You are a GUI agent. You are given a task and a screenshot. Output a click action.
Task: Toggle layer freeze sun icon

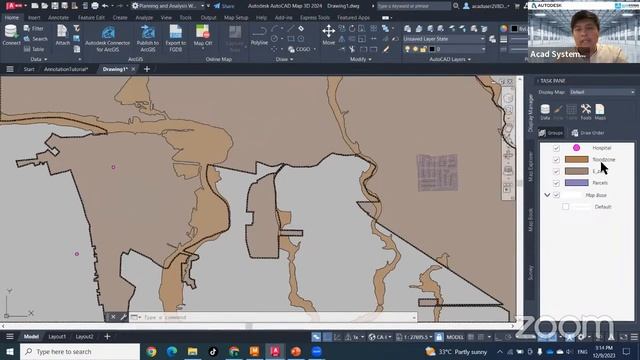[415, 49]
